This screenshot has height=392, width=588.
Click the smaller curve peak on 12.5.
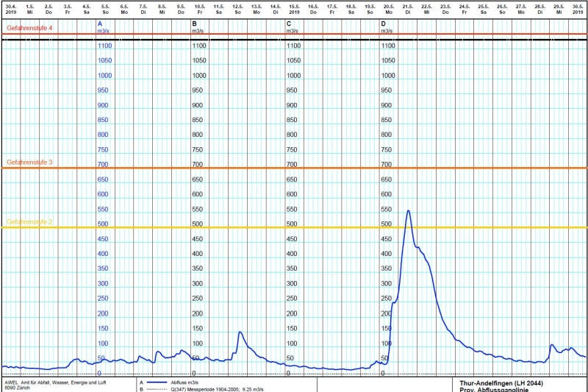point(240,332)
